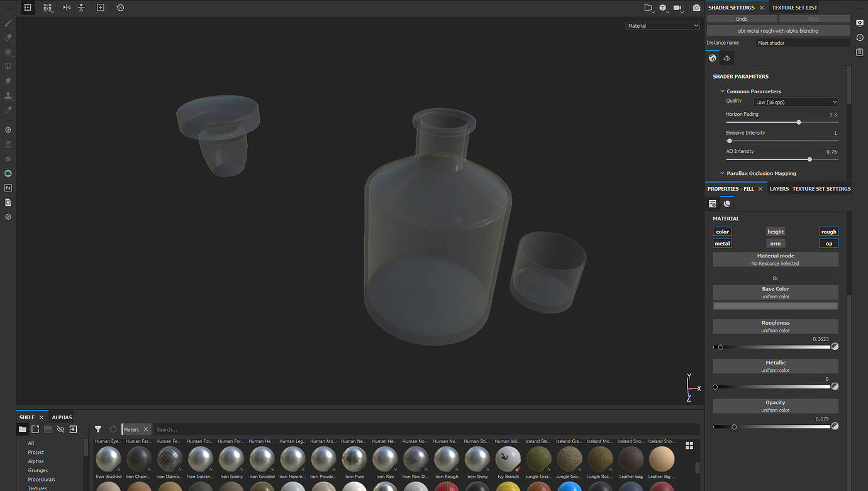Open the History clock icon

tap(860, 38)
